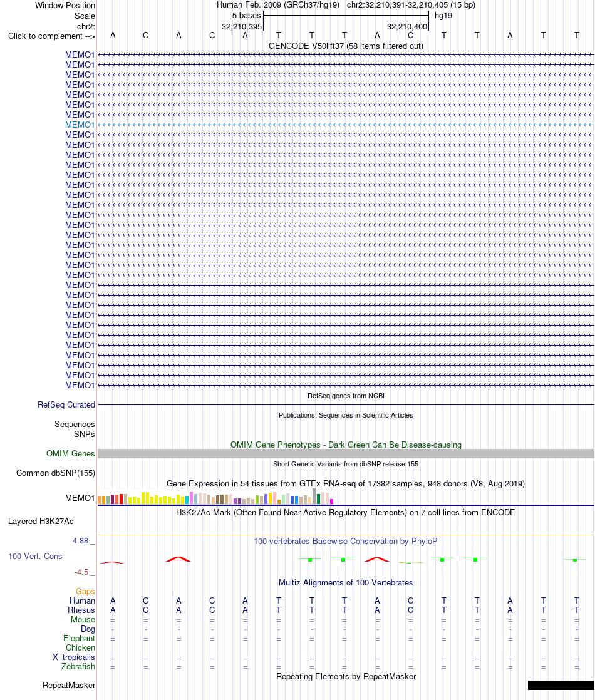Screen dimensions: 595x700
Task: Click the 'Click to complement -->' label
Action: (x=51, y=36)
